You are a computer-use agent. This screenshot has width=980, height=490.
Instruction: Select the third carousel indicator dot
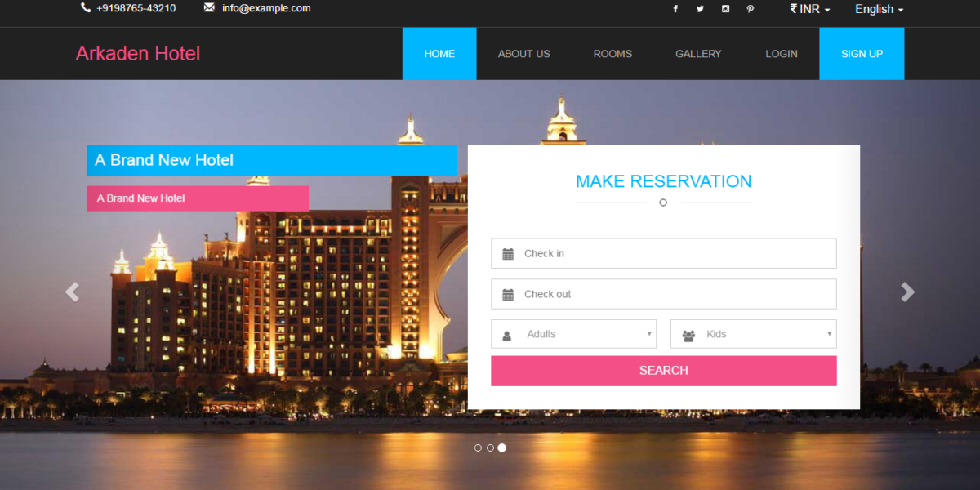click(502, 448)
